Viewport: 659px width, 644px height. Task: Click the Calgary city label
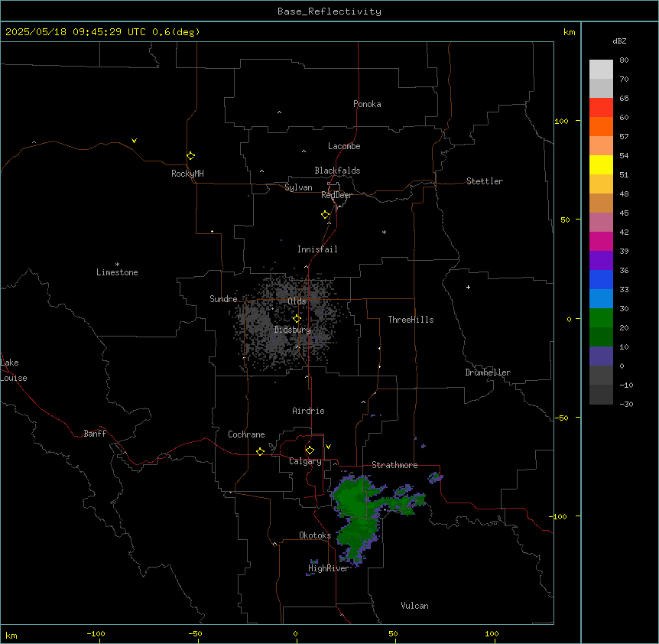(305, 461)
